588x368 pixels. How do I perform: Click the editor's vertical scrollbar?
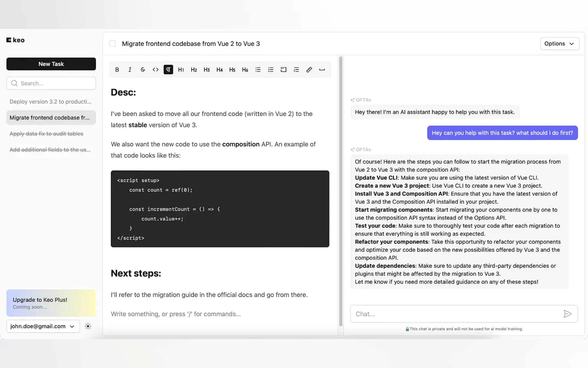[x=341, y=191]
